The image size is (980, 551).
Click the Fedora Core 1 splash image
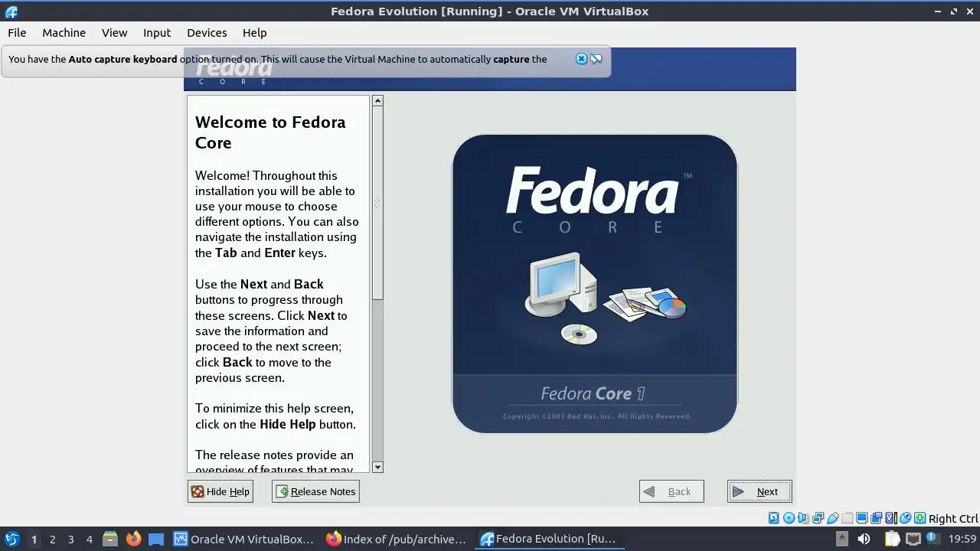pos(595,284)
